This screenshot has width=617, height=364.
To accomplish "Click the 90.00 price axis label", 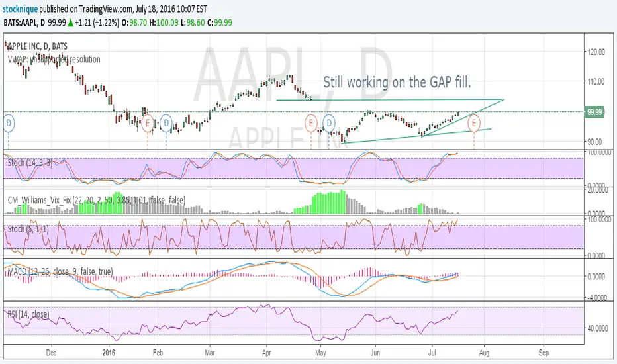I will point(594,142).
